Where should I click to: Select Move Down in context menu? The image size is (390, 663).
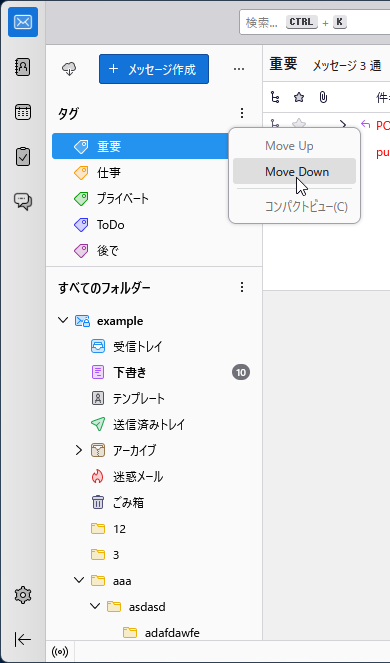pyautogui.click(x=294, y=171)
